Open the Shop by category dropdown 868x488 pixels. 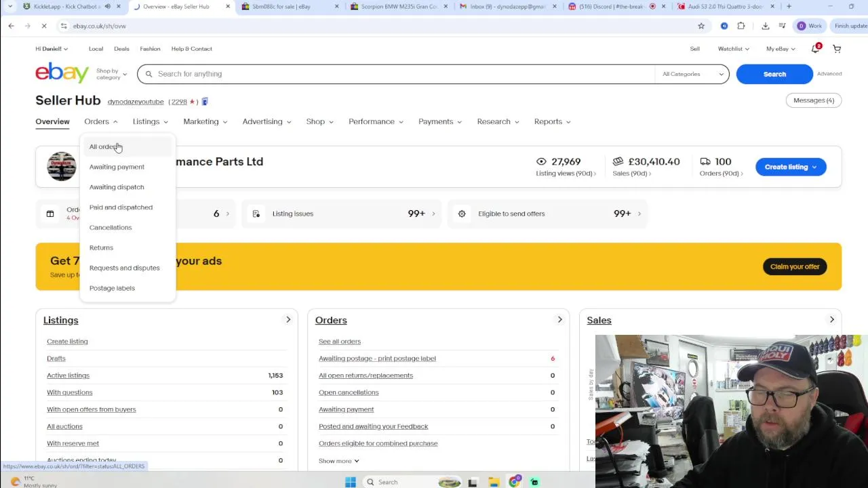(x=111, y=74)
